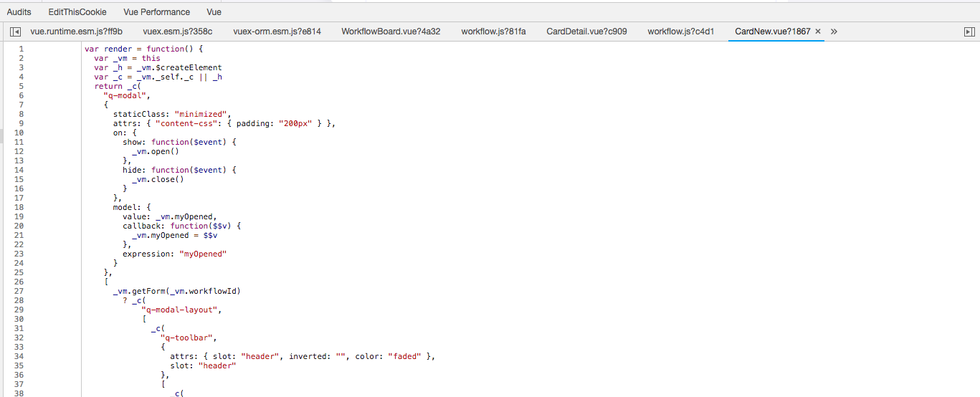This screenshot has height=397, width=980.
Task: Select the vue.runtime.esm.js?ff9b file tab
Action: 77,32
